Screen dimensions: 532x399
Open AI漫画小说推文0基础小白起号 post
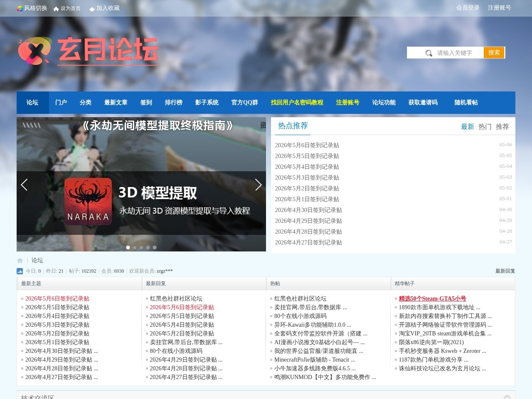[320, 342]
